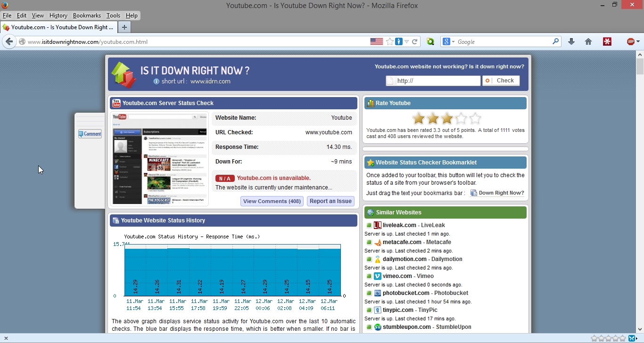This screenshot has height=343, width=644.
Task: Open the Help menu
Action: pos(132,16)
